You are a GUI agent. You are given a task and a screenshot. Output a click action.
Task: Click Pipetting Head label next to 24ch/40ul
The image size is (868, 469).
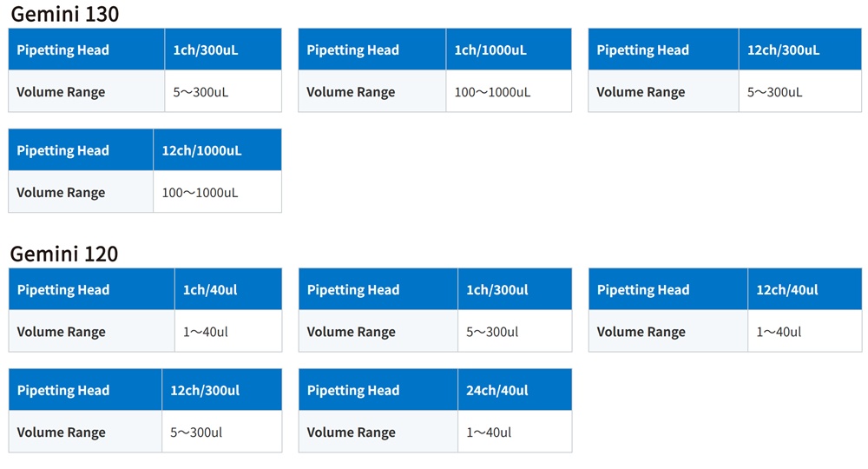353,390
